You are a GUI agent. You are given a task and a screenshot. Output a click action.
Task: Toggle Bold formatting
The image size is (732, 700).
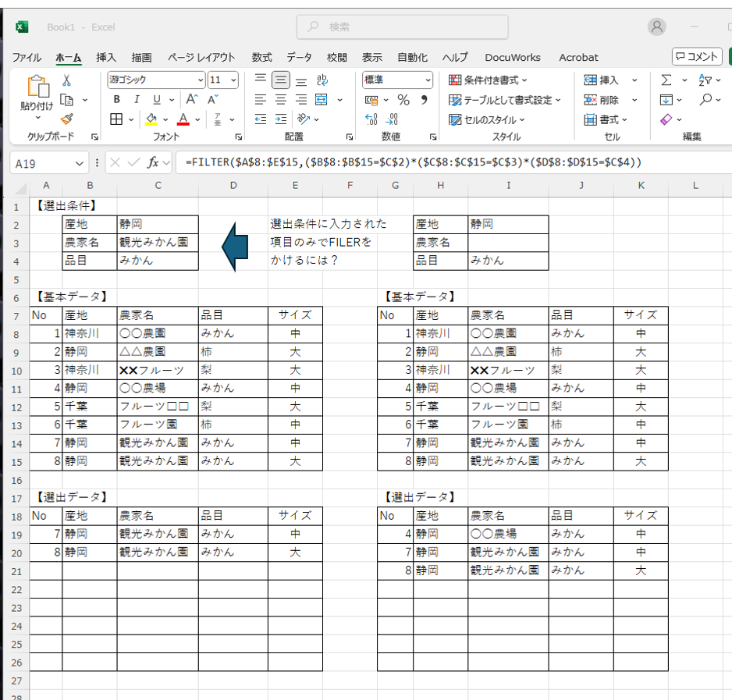pos(117,99)
